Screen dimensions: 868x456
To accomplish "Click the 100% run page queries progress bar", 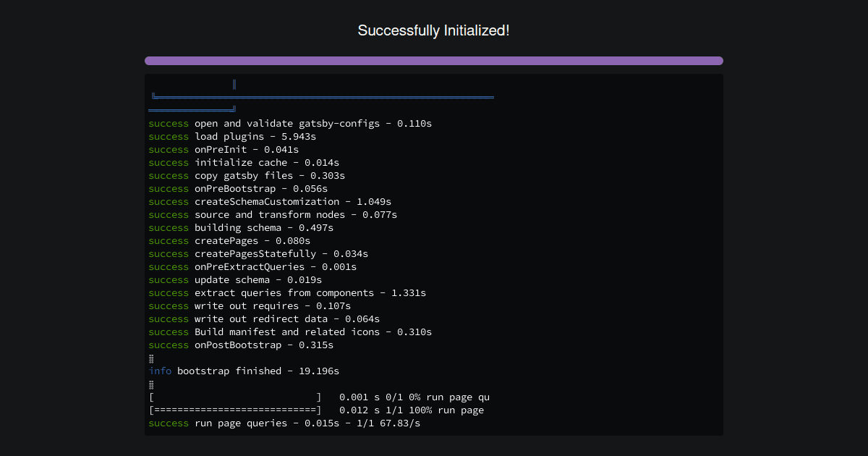I will pyautogui.click(x=318, y=410).
